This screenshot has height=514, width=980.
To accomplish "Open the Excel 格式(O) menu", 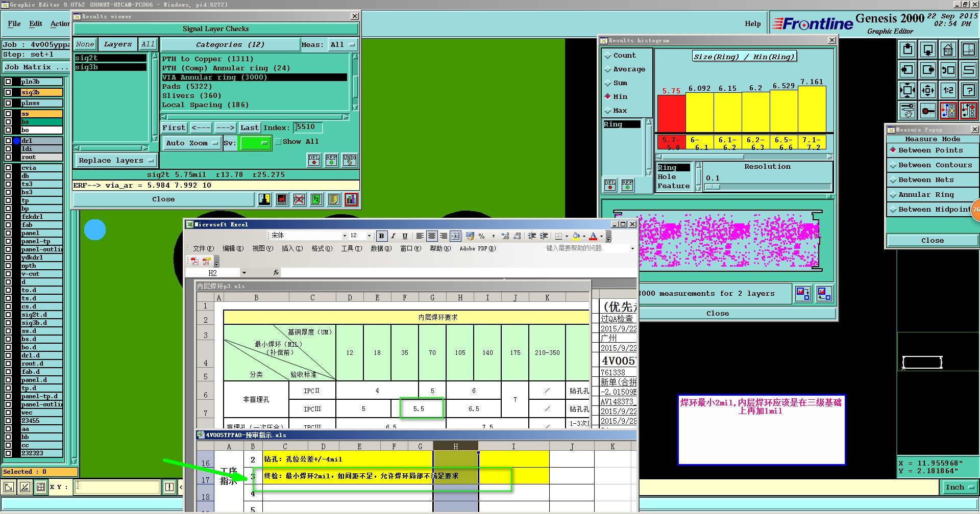I will pos(322,249).
